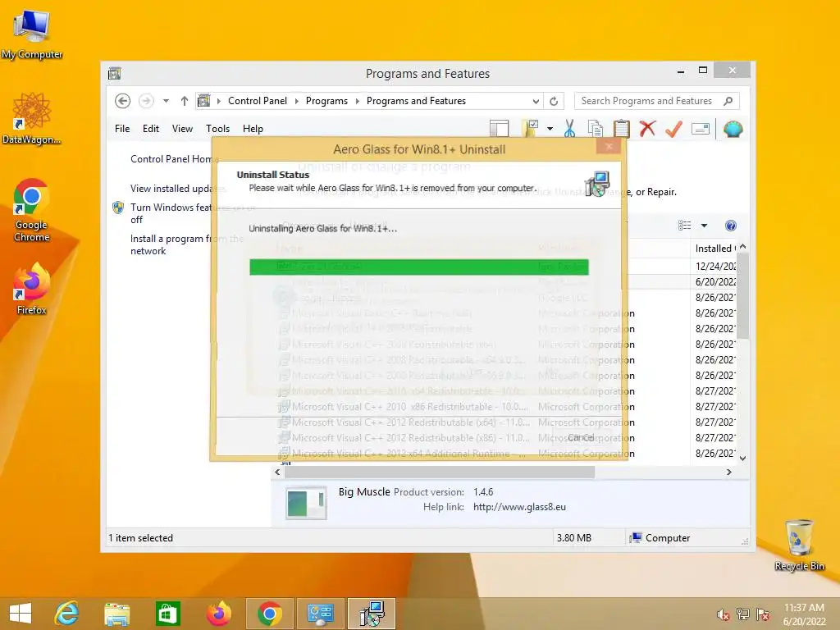Viewport: 840px width, 630px height.
Task: Click the Copy toolbar icon
Action: [x=596, y=129]
